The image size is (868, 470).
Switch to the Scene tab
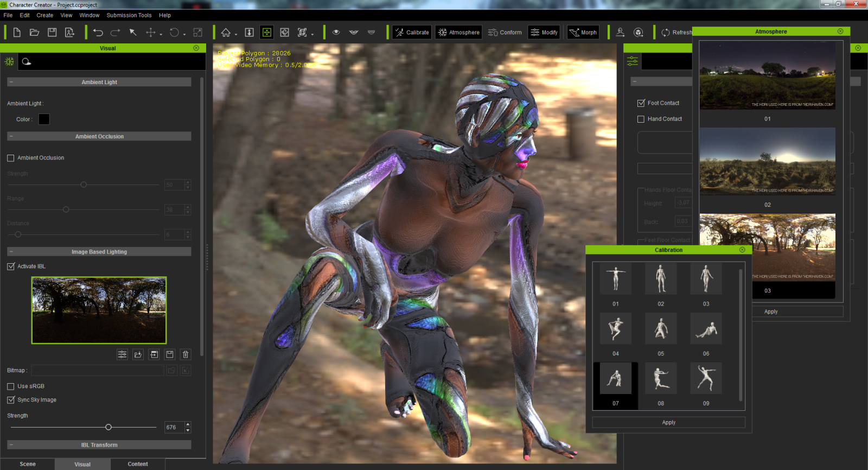28,464
